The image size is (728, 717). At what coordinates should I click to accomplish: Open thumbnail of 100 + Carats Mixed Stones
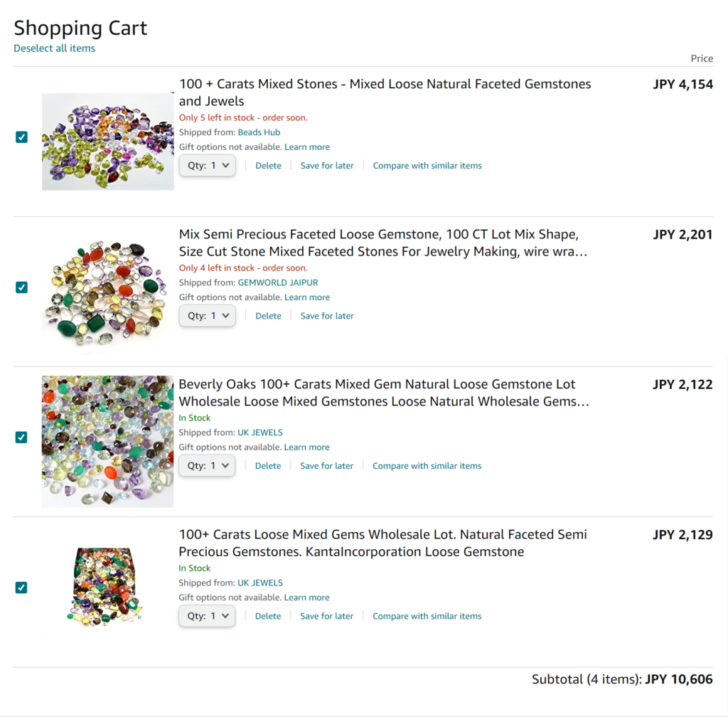(107, 142)
